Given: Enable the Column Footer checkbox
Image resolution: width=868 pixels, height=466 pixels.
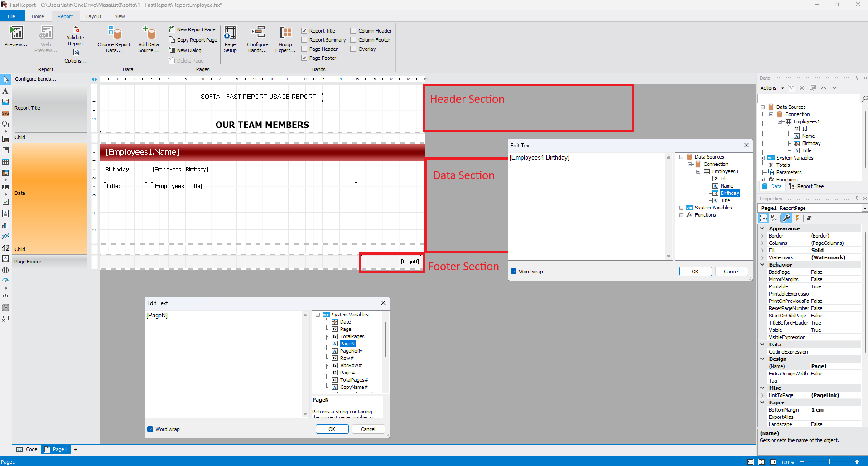Looking at the screenshot, I should 353,40.
